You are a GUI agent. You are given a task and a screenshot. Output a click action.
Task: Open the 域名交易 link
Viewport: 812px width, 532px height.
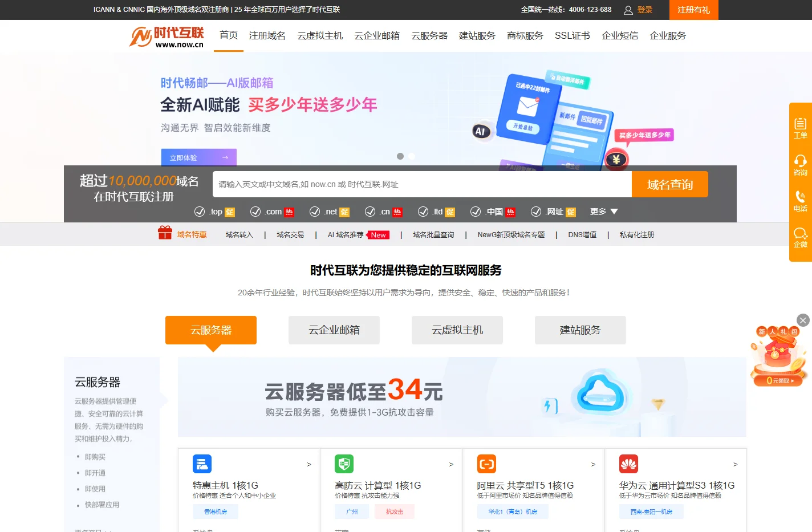(x=290, y=234)
